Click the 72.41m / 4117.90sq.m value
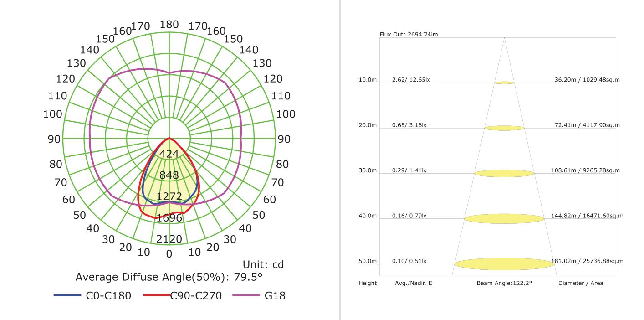 587,125
